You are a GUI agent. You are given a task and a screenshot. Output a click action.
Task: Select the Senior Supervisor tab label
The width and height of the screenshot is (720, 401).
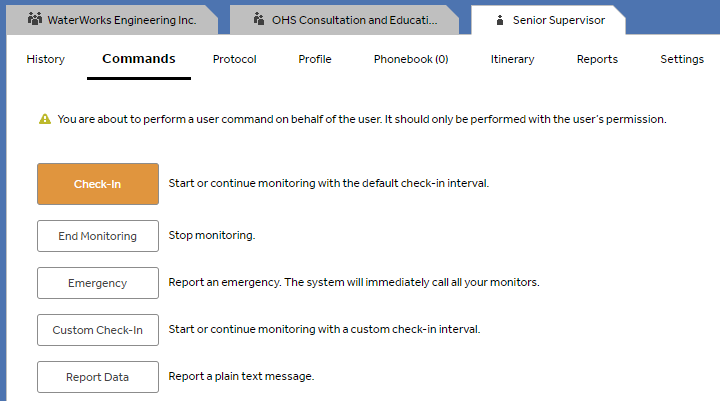point(559,19)
